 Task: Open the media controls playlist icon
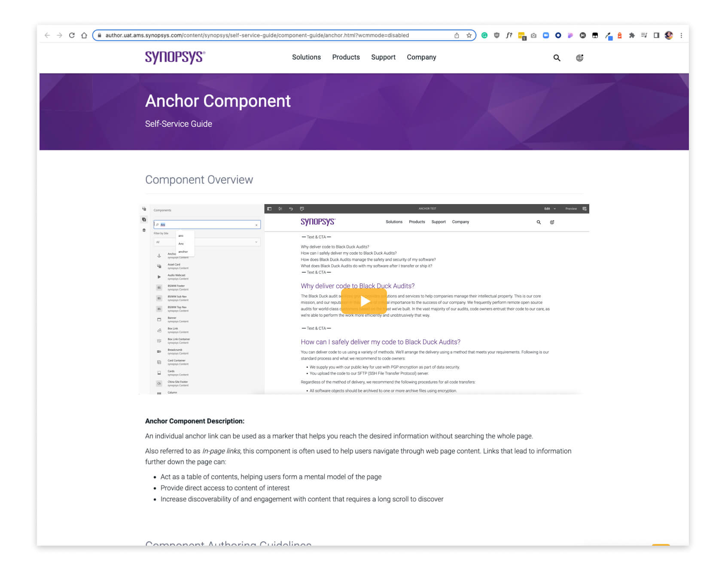pyautogui.click(x=644, y=35)
